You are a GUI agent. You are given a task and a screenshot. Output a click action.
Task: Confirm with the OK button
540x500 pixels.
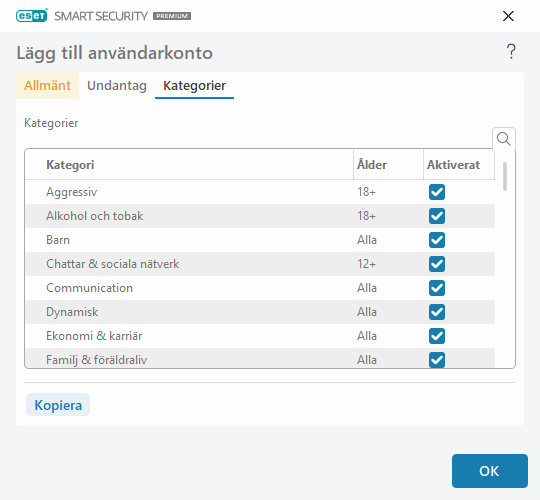[x=489, y=471]
